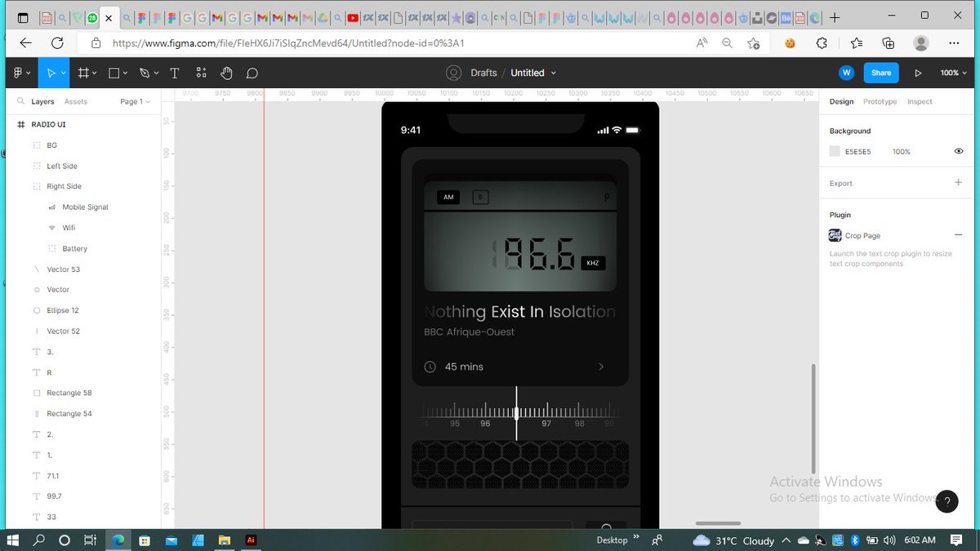Click the browser zoom out magnifier icon

(727, 43)
